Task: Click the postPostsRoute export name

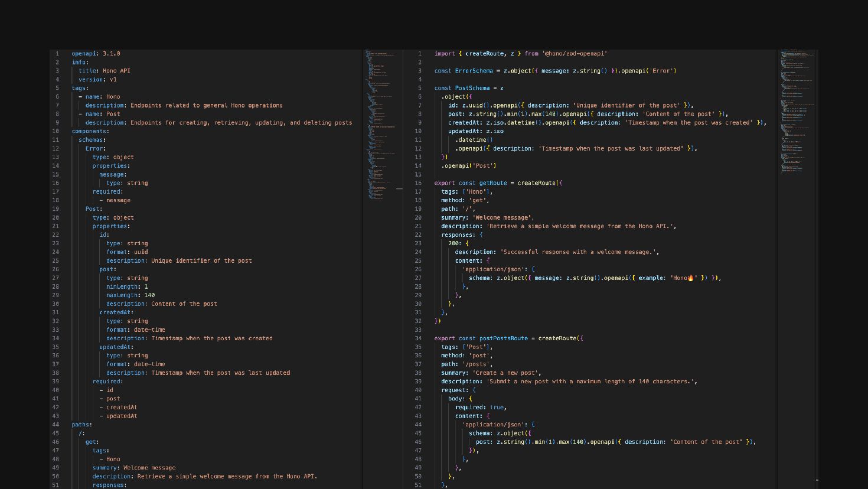Action: 503,338
